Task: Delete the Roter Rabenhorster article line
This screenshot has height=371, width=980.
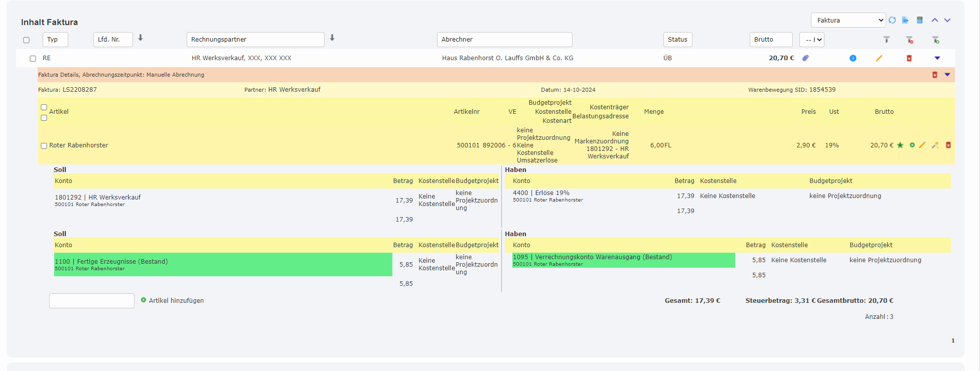Action: point(948,145)
